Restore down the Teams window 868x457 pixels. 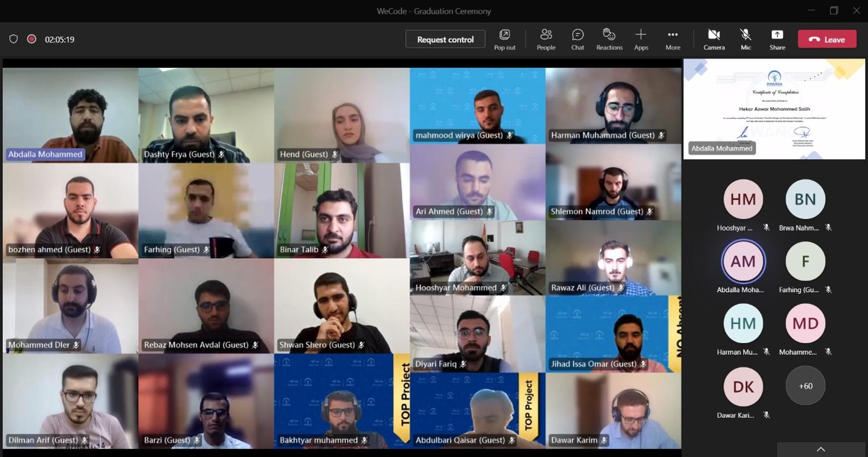[834, 11]
